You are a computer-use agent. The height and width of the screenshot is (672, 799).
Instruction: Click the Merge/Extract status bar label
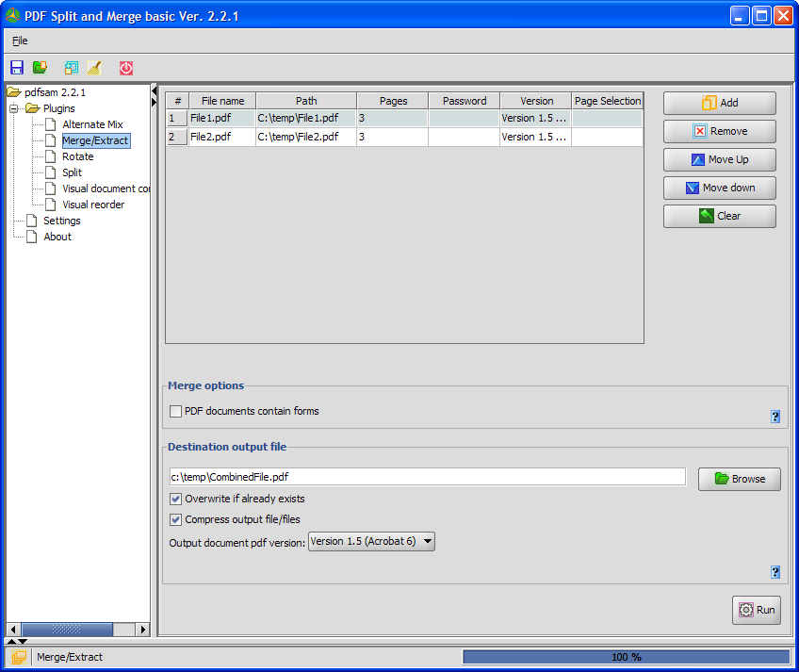(70, 657)
